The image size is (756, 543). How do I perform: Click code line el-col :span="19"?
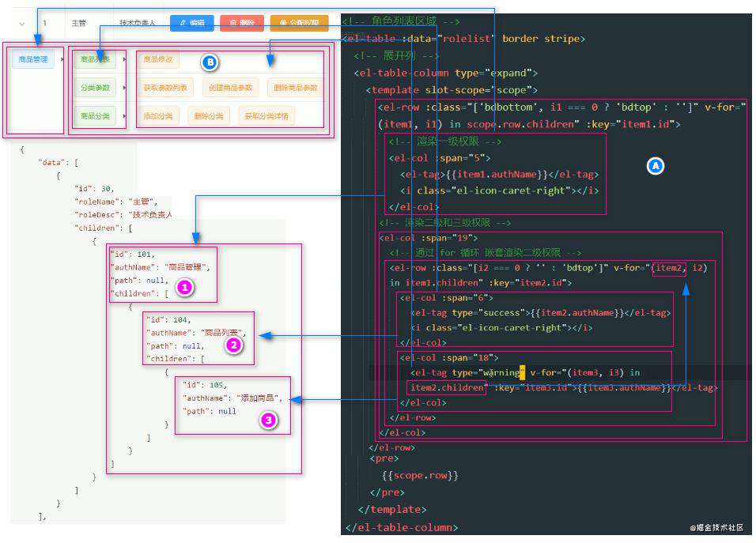point(429,238)
